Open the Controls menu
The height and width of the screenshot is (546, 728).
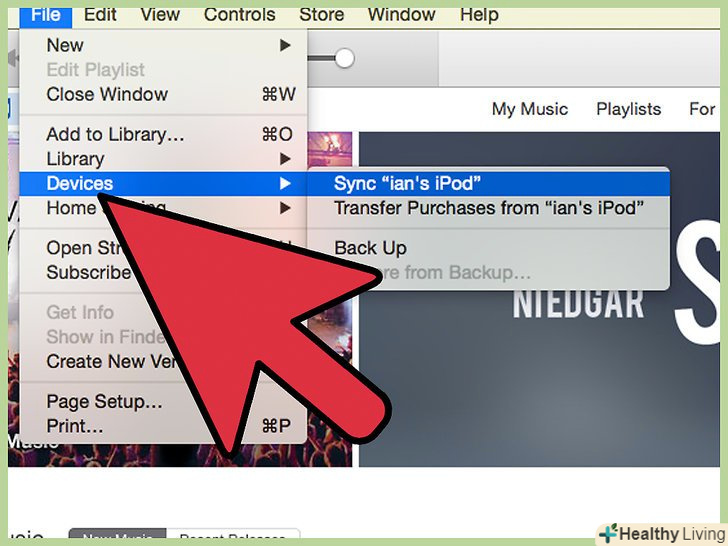click(240, 15)
